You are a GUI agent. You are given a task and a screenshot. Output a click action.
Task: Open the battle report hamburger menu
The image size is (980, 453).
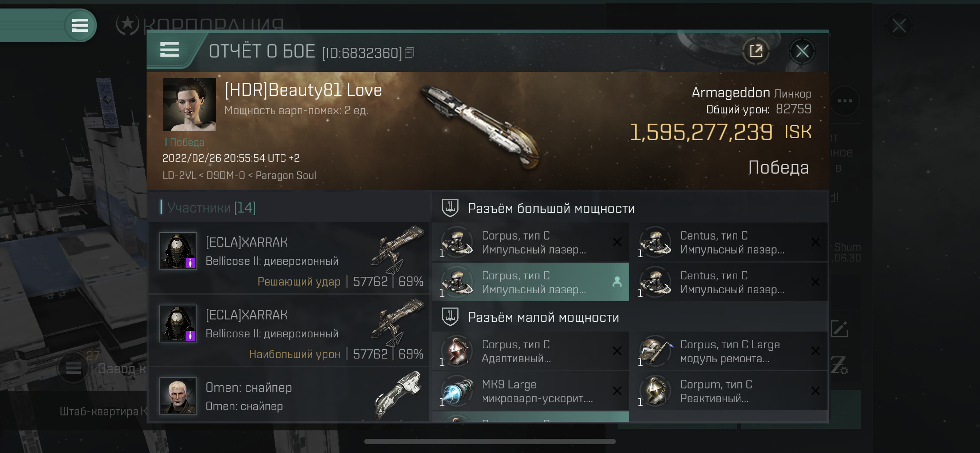click(x=169, y=50)
